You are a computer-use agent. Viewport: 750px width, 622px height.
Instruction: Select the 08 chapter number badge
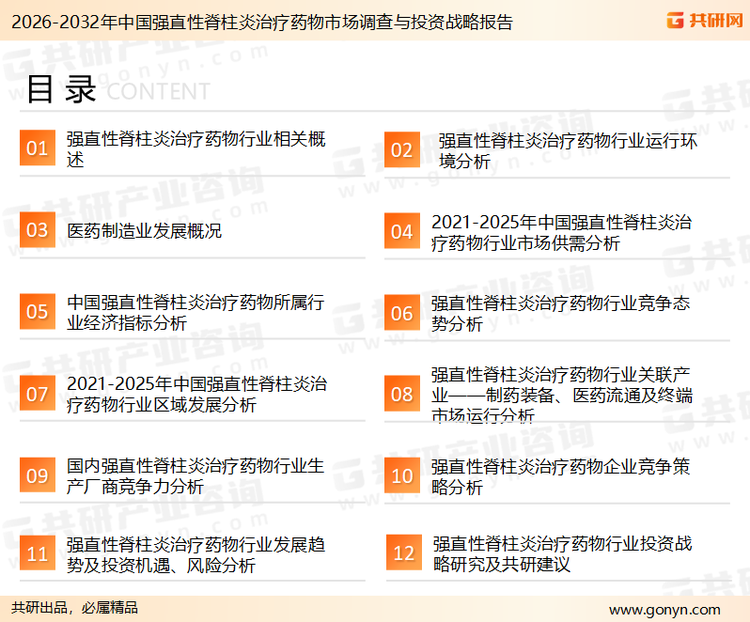(401, 394)
